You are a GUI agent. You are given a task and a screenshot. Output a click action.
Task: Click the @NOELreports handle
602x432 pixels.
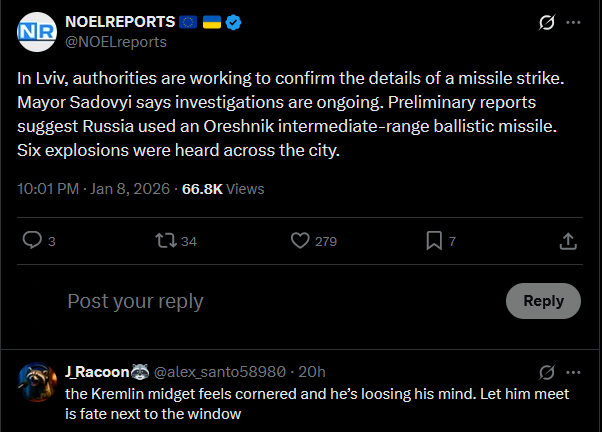point(116,42)
